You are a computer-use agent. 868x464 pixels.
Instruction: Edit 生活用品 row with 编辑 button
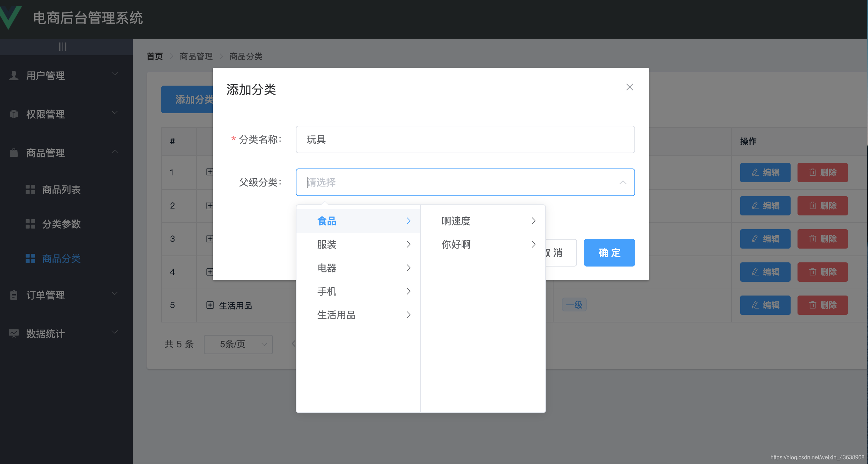[x=765, y=305]
